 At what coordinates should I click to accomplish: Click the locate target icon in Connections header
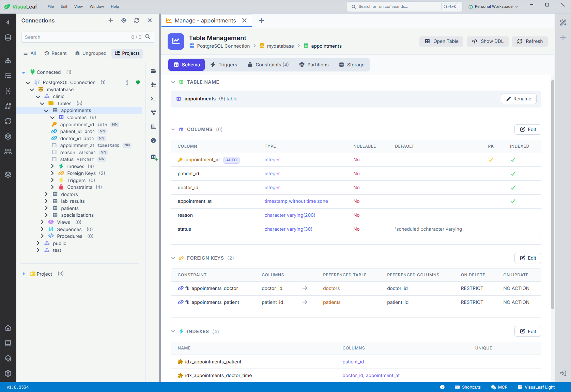(124, 20)
